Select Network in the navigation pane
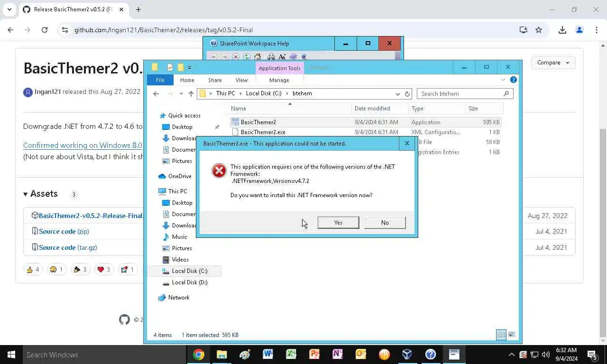This screenshot has width=607, height=364. point(178,298)
